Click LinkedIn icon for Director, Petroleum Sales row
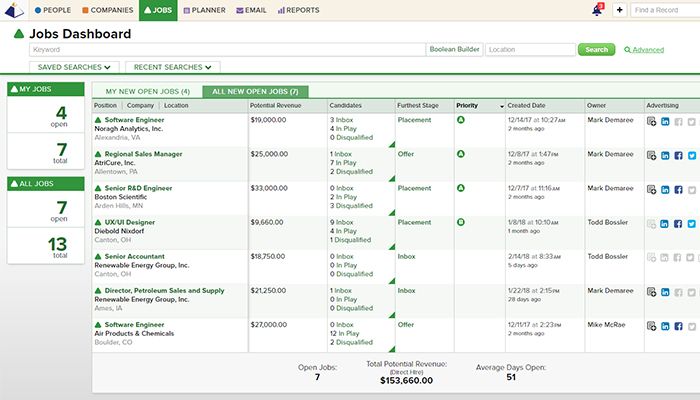 point(665,292)
